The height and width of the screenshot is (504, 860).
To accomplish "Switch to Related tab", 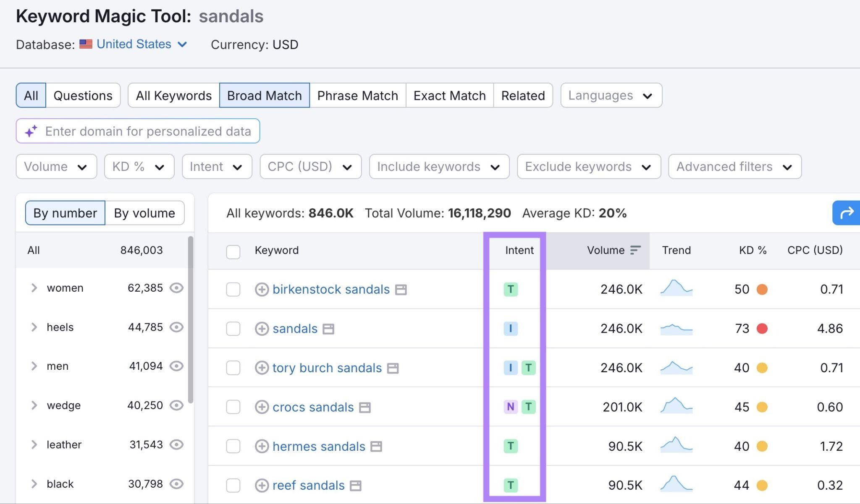I will pos(523,96).
